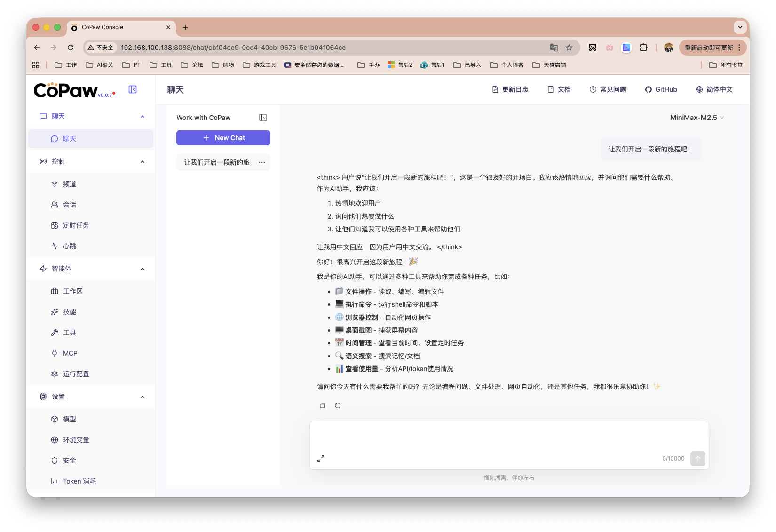
Task: Open Google Translate in the address bar
Action: tap(554, 48)
